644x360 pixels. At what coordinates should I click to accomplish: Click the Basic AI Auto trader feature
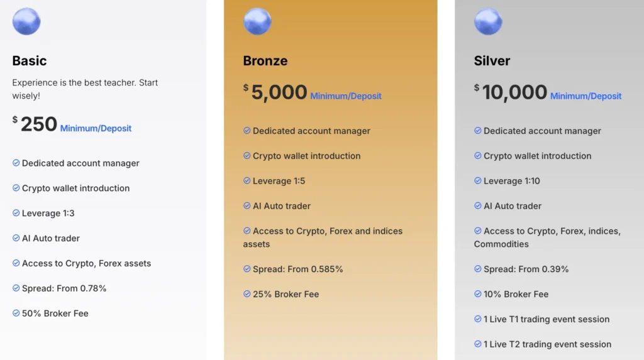[x=51, y=238]
